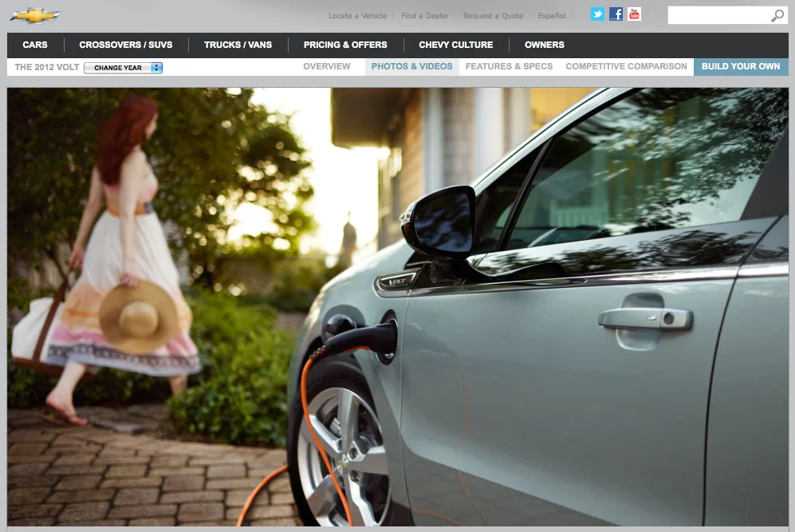Click the Volt charging photo
This screenshot has width=795, height=532.
click(x=397, y=306)
